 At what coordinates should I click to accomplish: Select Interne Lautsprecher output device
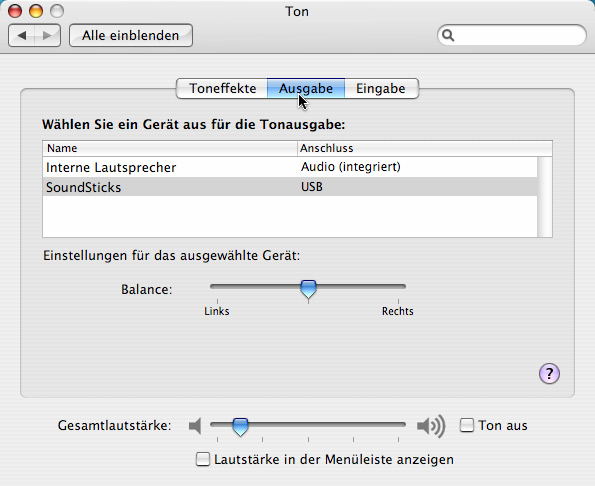point(290,167)
